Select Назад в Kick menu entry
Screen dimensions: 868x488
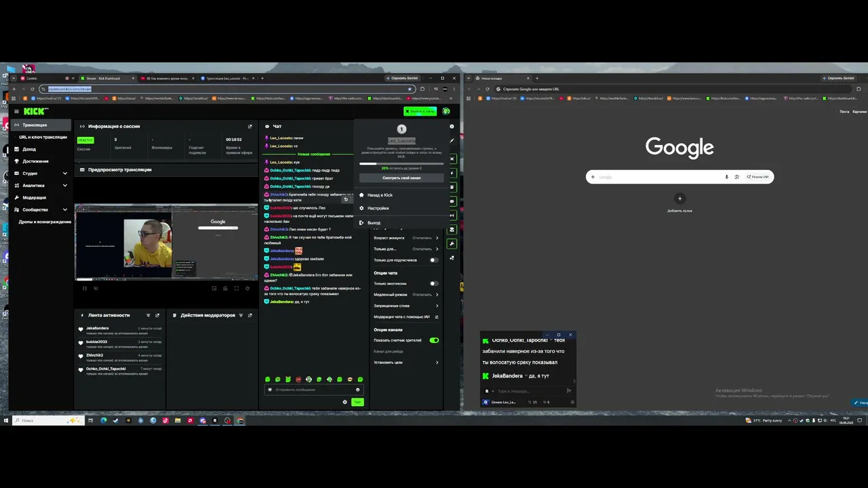tap(401, 195)
